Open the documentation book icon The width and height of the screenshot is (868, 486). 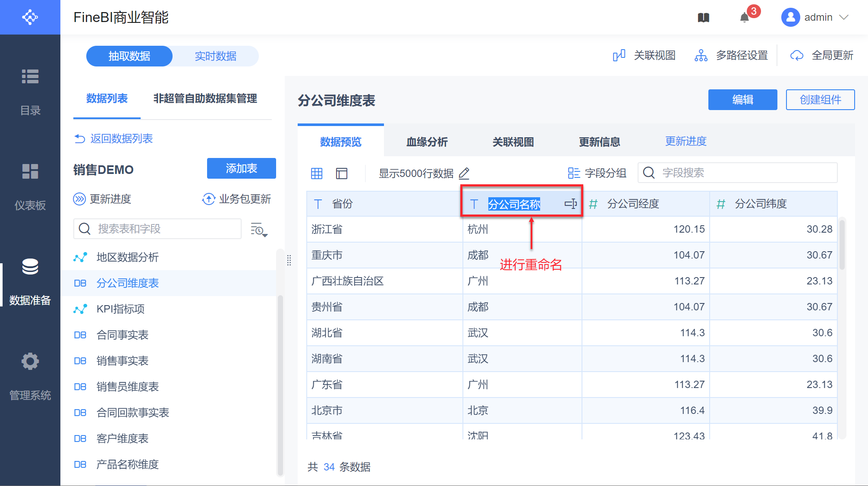[x=703, y=18]
